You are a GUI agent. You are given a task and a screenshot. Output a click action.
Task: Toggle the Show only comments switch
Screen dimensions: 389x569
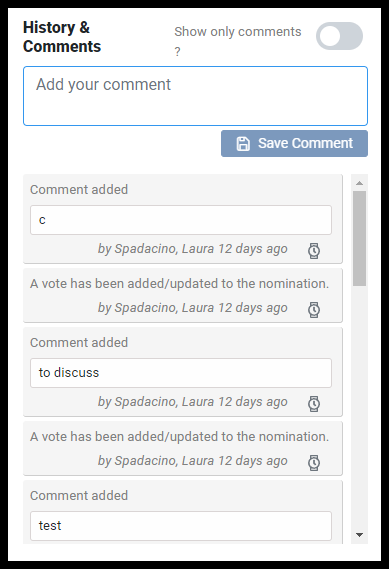pyautogui.click(x=339, y=36)
